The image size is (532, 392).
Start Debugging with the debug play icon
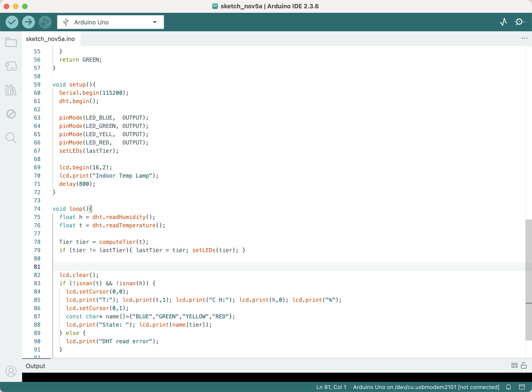[45, 22]
